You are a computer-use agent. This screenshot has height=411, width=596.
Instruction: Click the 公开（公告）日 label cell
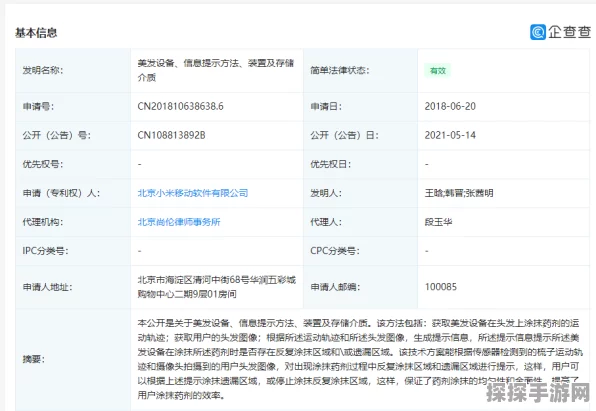coord(360,135)
